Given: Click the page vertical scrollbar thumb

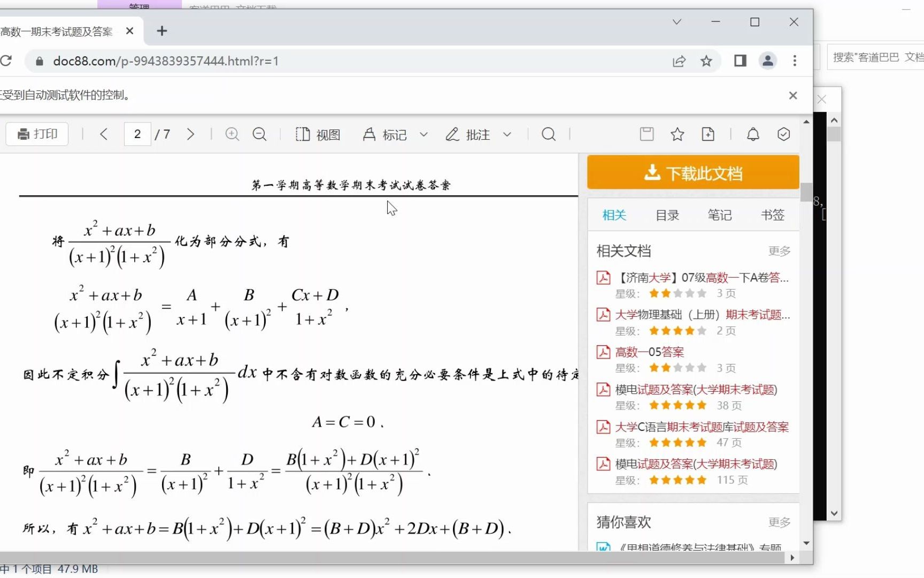Looking at the screenshot, I should 806,193.
